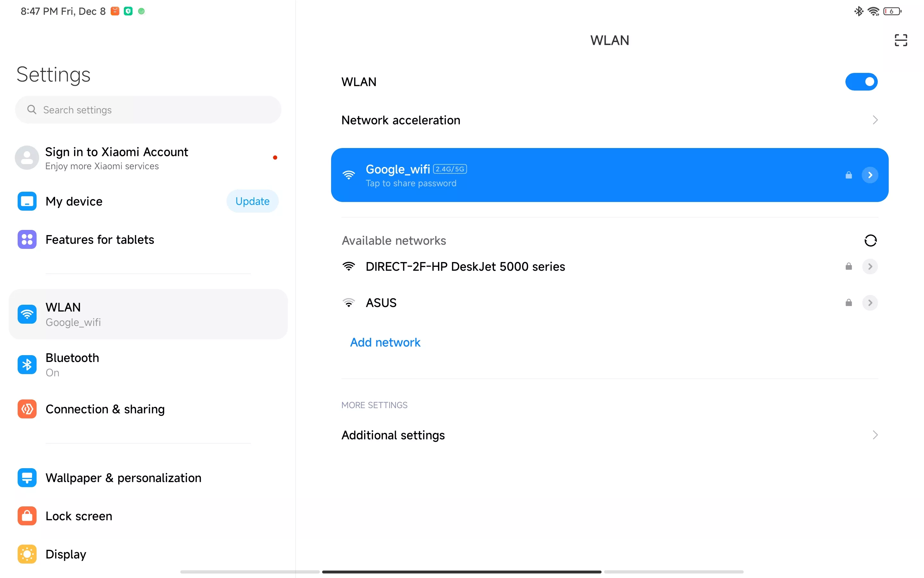Image resolution: width=924 pixels, height=578 pixels.
Task: Click the Features for tablets icon
Action: (27, 239)
